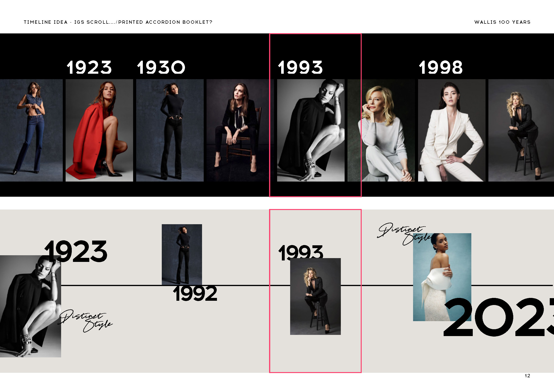Image resolution: width=554 pixels, height=392 pixels.
Task: Click the Distinct Style script above bridal photo
Action: [403, 234]
